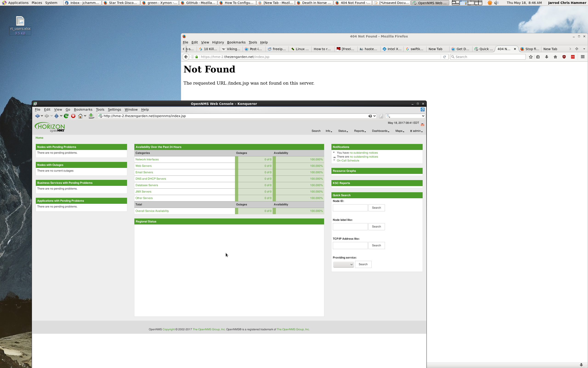Image resolution: width=588 pixels, height=368 pixels.
Task: Click Search button for Node ID
Action: pos(376,208)
